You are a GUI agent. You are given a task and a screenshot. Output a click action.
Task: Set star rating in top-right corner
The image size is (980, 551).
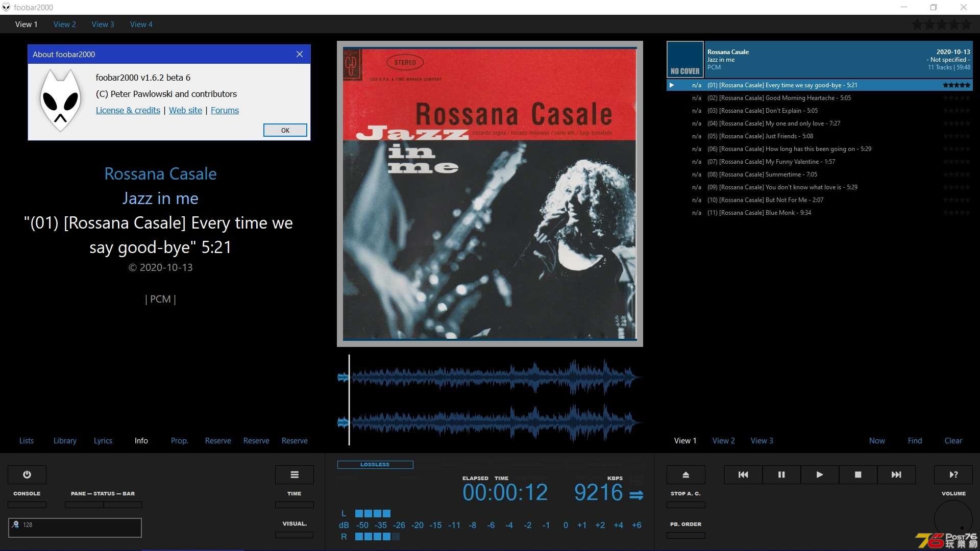[942, 24]
